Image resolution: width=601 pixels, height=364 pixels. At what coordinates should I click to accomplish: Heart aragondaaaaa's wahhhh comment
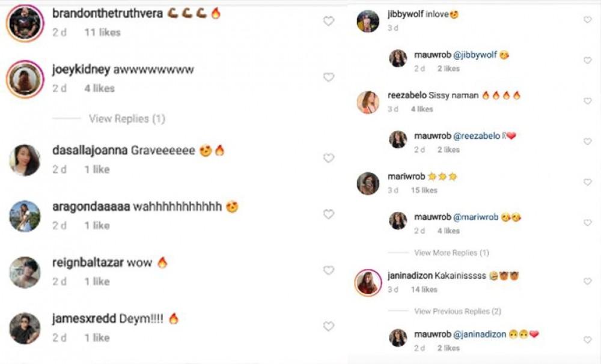click(x=329, y=214)
